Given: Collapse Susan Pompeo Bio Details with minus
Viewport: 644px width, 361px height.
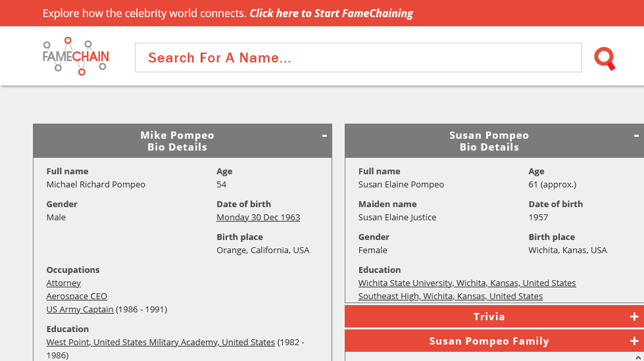Looking at the screenshot, I should (636, 135).
